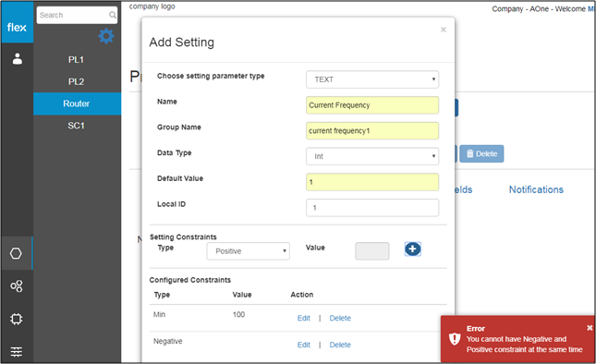Image resolution: width=596 pixels, height=364 pixels.
Task: Select PL2 in the side menu
Action: (77, 81)
